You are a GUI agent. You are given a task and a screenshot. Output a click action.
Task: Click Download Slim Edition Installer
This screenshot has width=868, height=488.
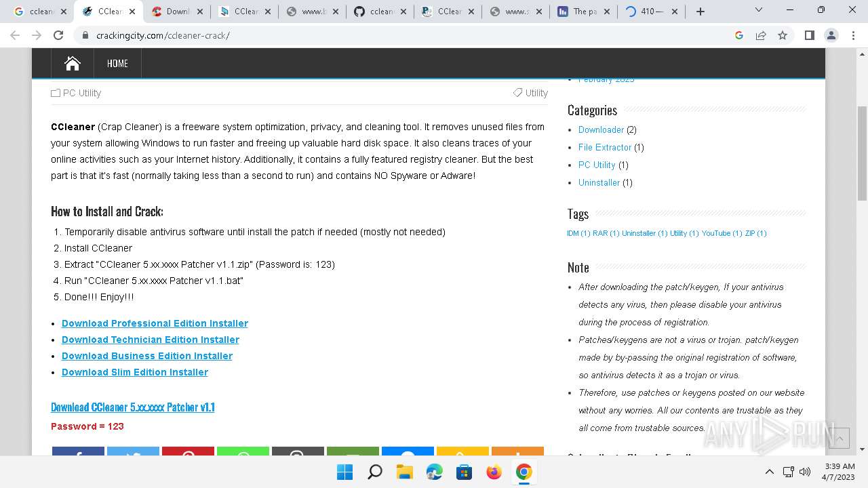135,372
